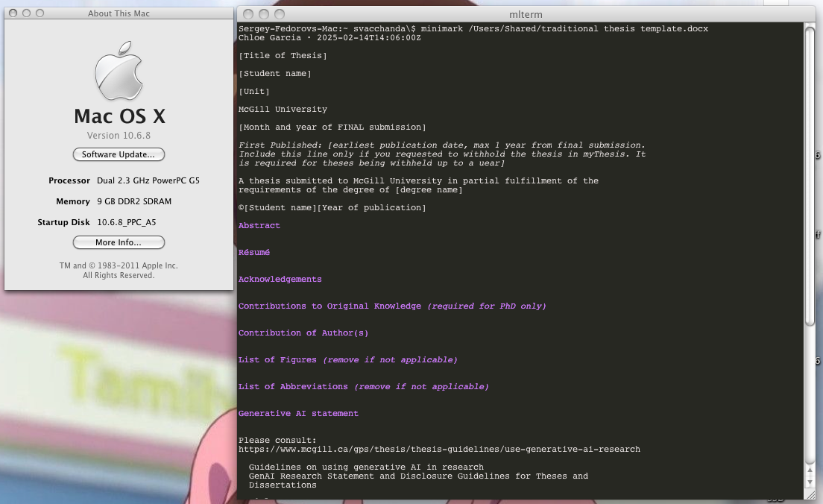Click the List of Abbreviations heading
823x504 pixels.
click(x=364, y=386)
